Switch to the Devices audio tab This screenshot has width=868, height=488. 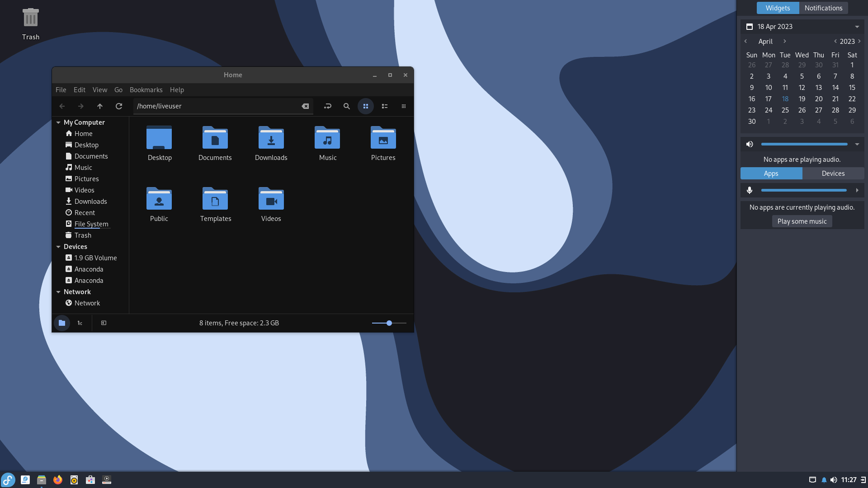pyautogui.click(x=833, y=173)
